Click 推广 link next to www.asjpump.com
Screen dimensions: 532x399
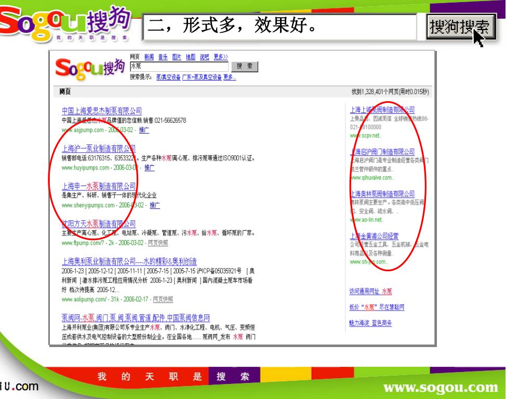(x=144, y=130)
